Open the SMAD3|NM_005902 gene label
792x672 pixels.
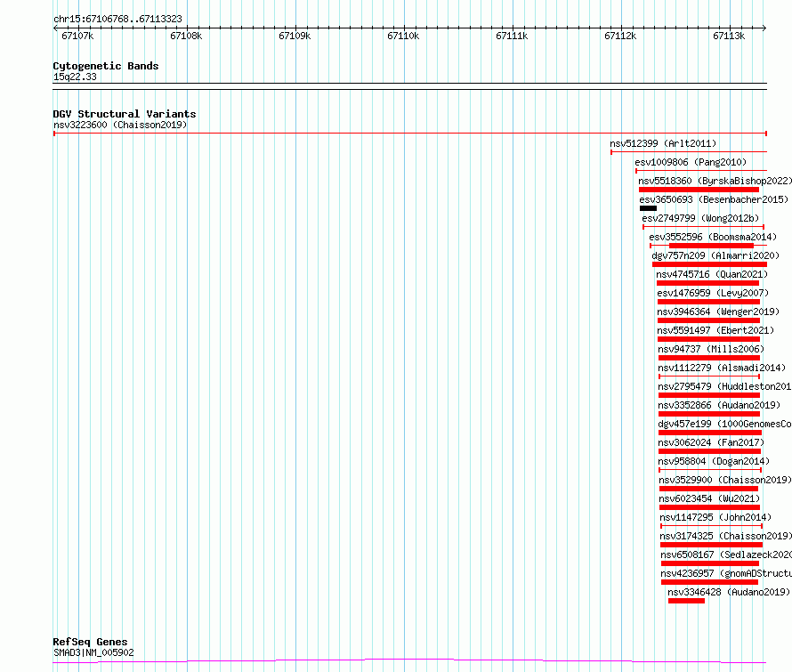coord(94,652)
